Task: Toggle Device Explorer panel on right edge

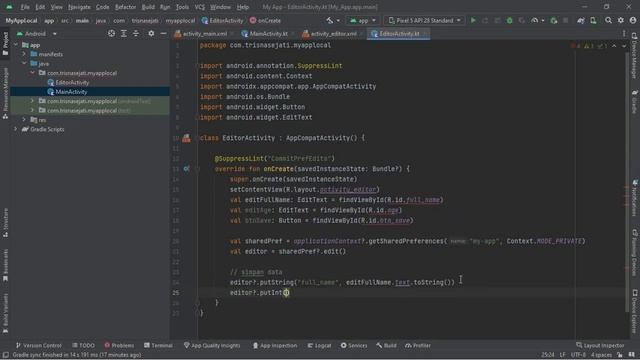Action: [635, 311]
